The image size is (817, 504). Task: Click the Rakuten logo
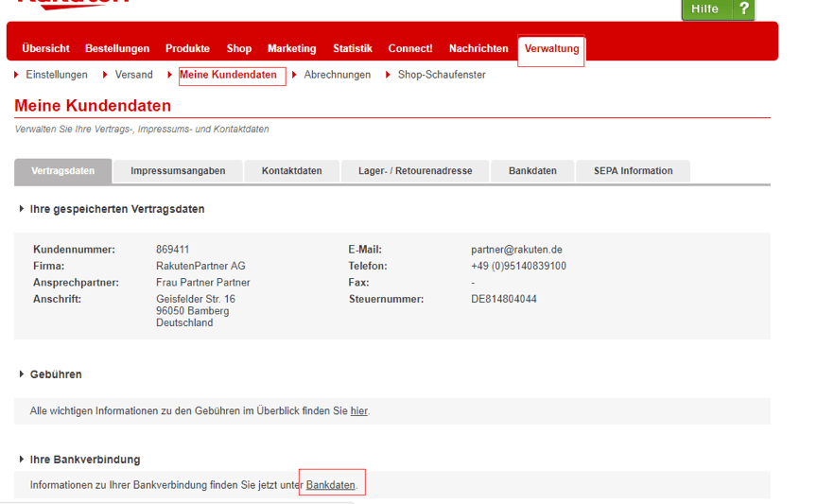(x=73, y=4)
